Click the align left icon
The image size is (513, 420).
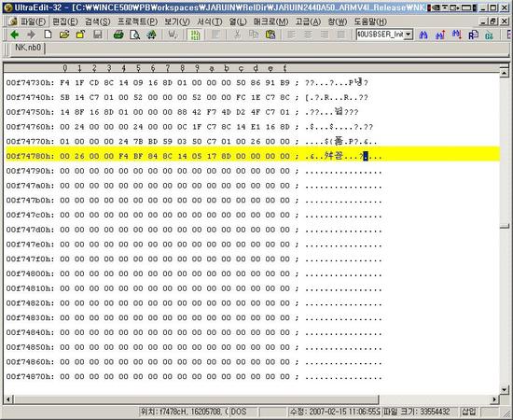pos(291,35)
